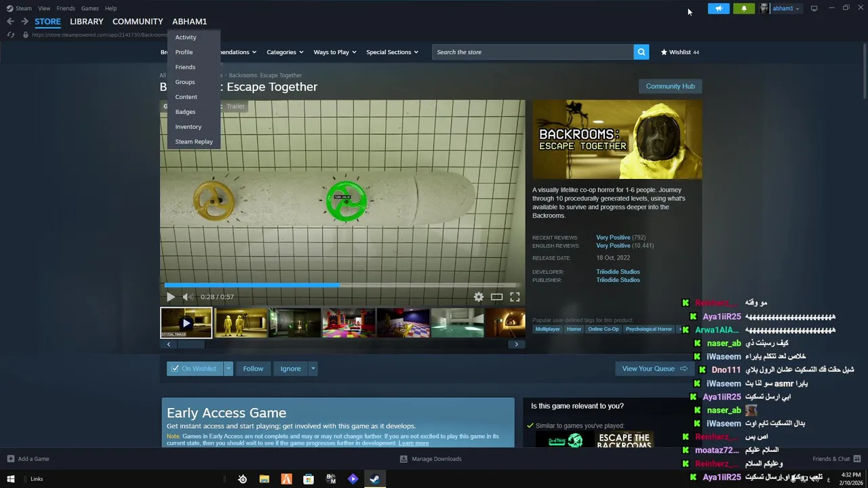Open the Categories dropdown
The image size is (868, 488).
click(285, 52)
